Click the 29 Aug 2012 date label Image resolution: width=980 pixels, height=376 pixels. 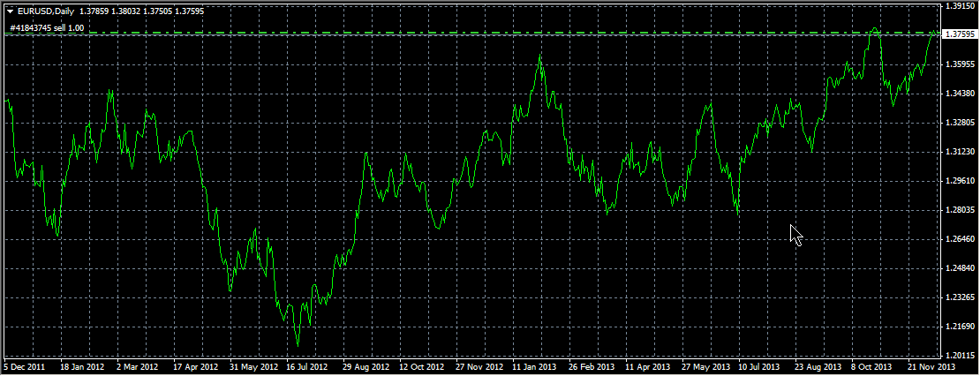coord(366,366)
